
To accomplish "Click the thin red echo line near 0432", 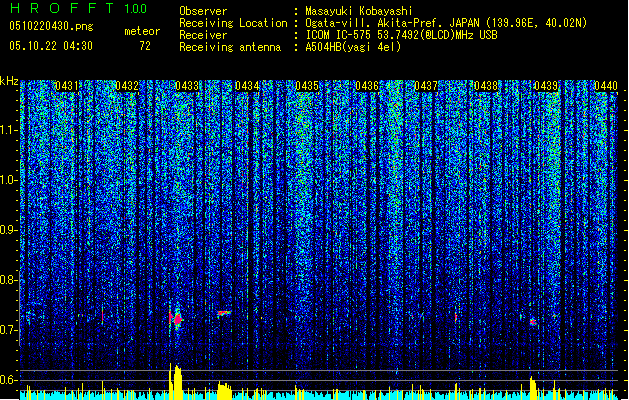I will (103, 315).
